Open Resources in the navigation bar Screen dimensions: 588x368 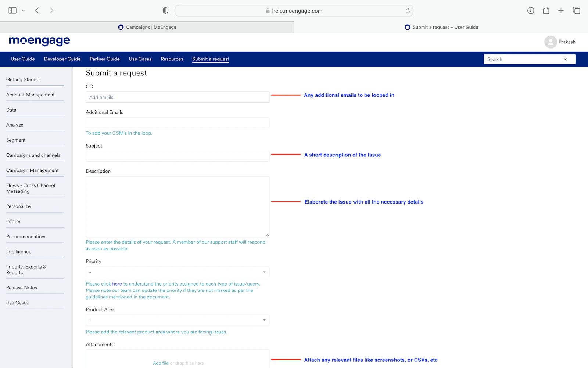(172, 59)
